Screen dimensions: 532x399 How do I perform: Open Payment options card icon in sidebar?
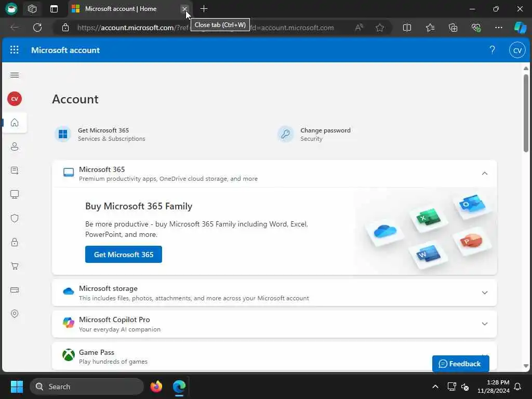click(x=15, y=290)
